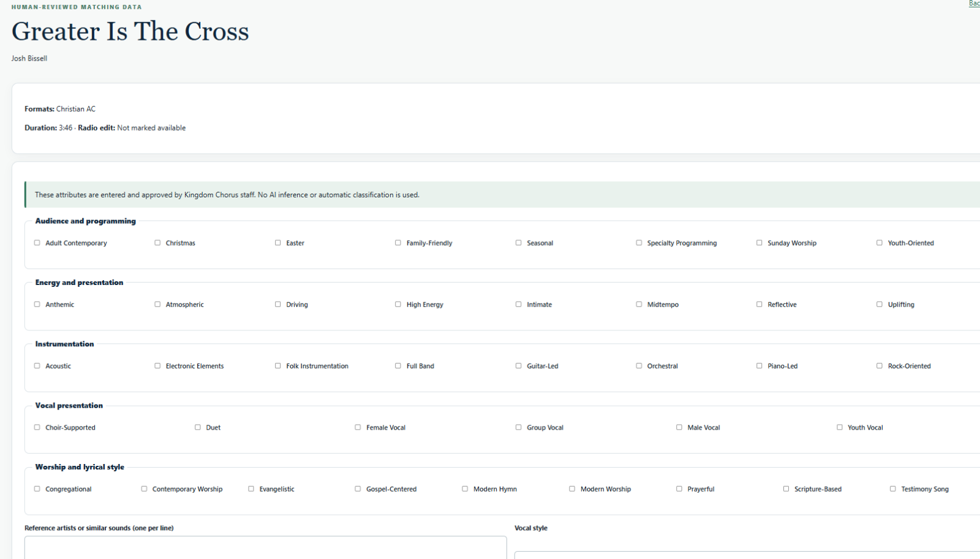Image resolution: width=980 pixels, height=559 pixels.
Task: Check the Acoustic instrumentation checkbox
Action: tap(37, 366)
